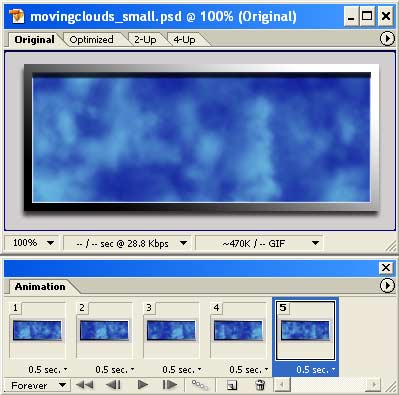The height and width of the screenshot is (395, 399).
Task: Open the 4-Up view tab
Action: coord(184,40)
